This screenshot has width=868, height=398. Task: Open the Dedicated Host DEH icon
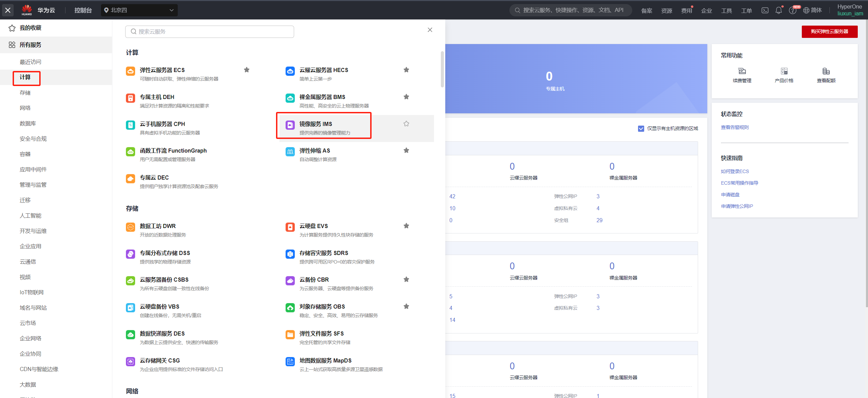tap(130, 98)
